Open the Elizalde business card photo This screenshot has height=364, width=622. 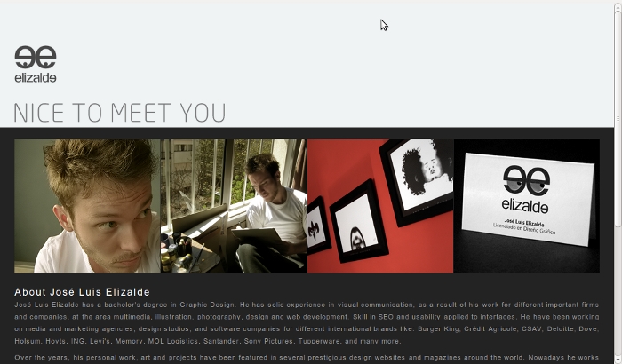(x=526, y=206)
